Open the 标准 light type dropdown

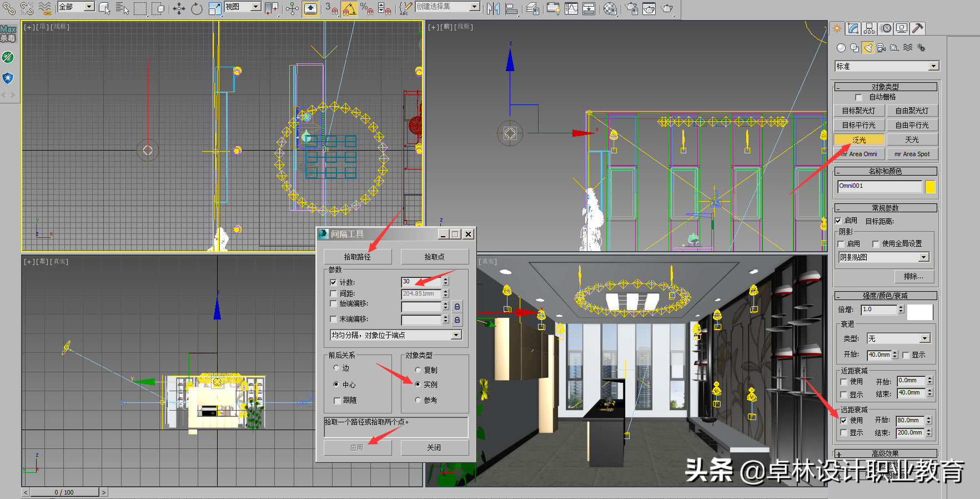click(x=933, y=66)
